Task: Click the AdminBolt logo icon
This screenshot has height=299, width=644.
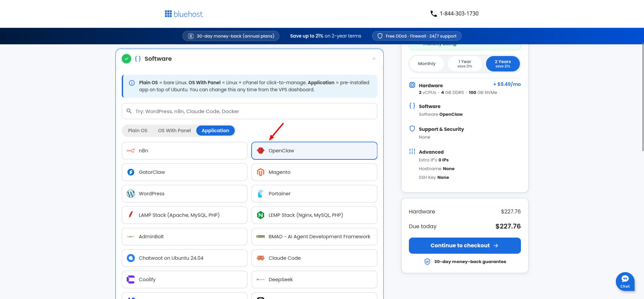Action: tap(131, 237)
